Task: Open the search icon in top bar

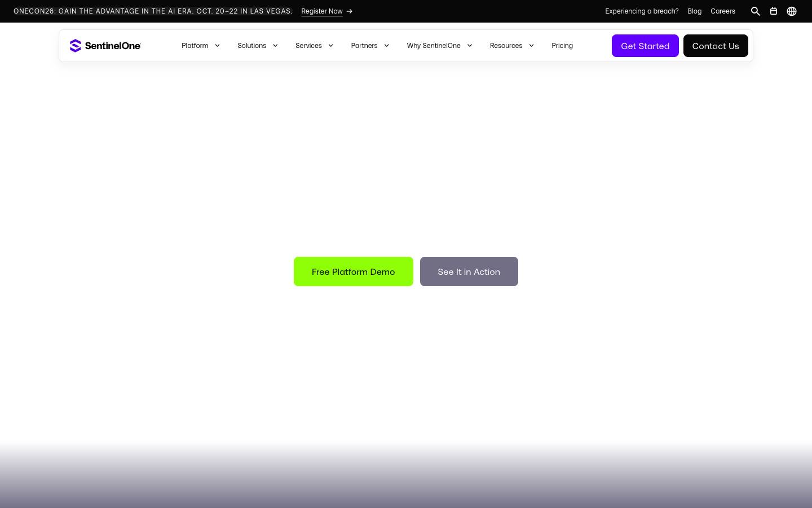Action: click(x=756, y=11)
